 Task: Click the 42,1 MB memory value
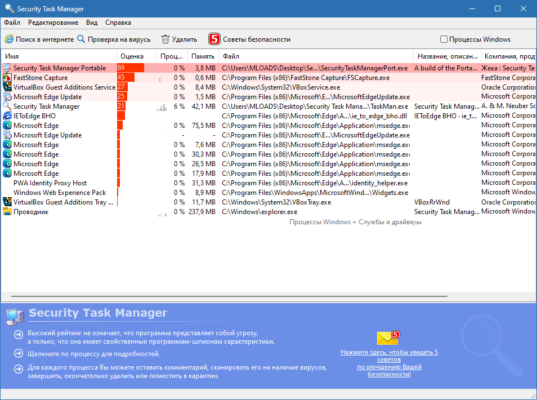click(203, 106)
